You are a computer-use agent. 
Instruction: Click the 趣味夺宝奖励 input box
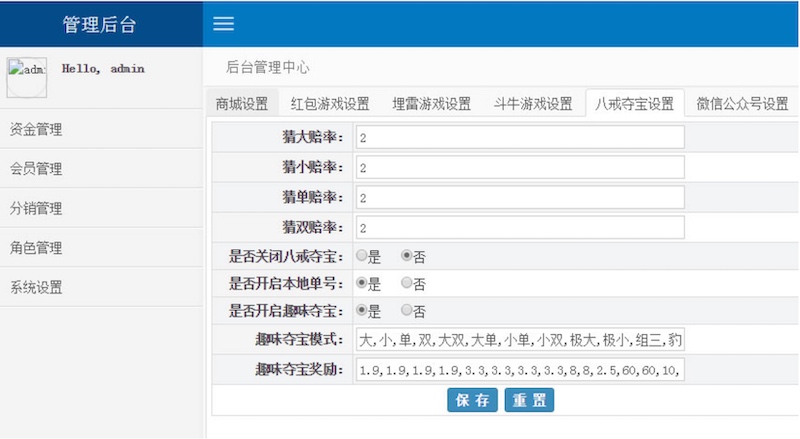click(519, 371)
